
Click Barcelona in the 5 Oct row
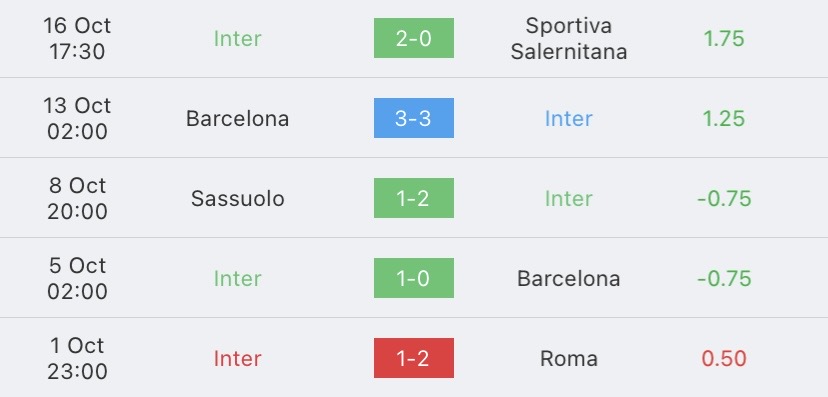[x=569, y=278]
